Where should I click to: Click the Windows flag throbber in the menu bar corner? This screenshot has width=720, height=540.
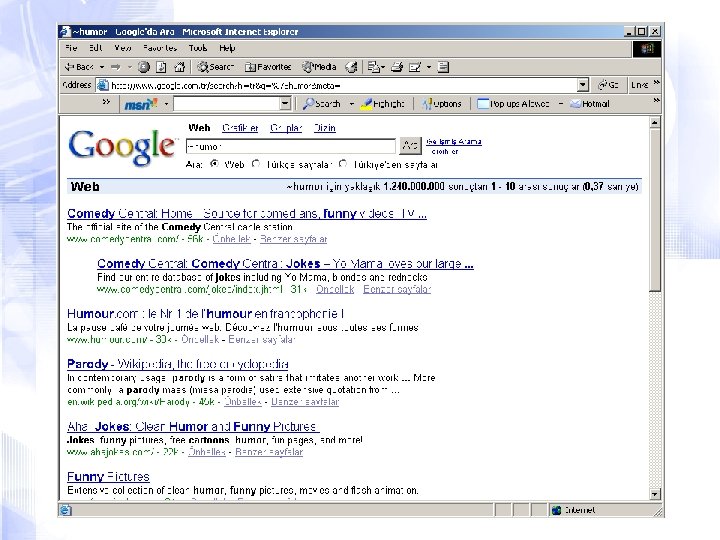click(647, 49)
